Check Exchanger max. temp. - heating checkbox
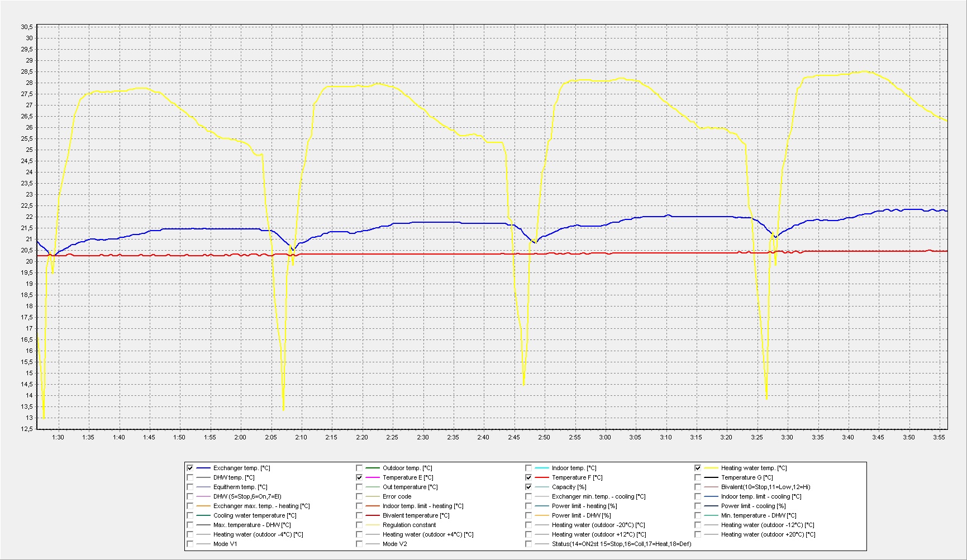967x560 pixels. click(190, 506)
